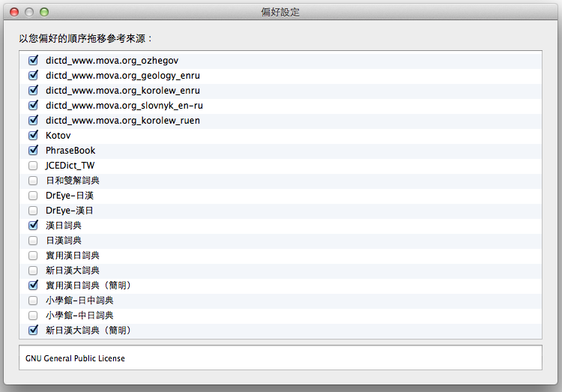
Task: Check the 日和雙解詞典 checkbox
Action: (33, 181)
